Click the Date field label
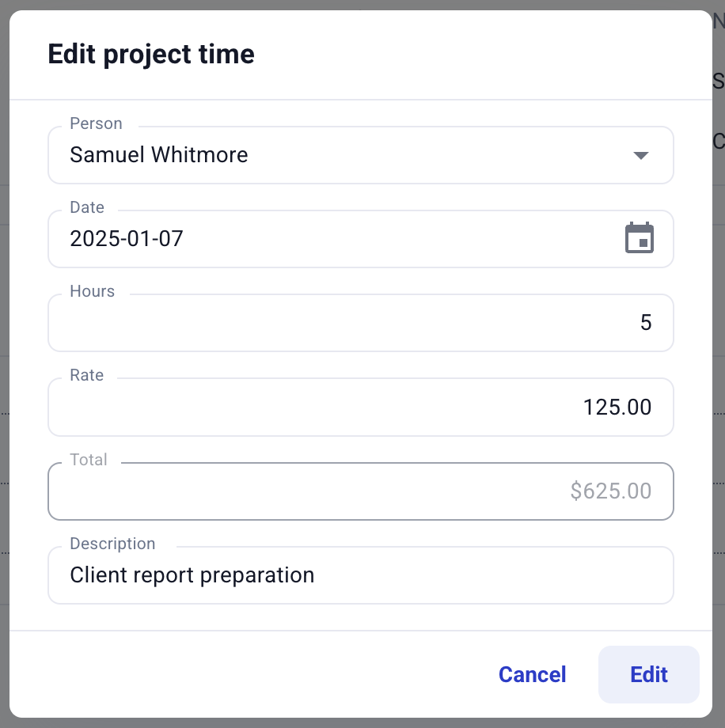This screenshot has height=728, width=725. [87, 207]
